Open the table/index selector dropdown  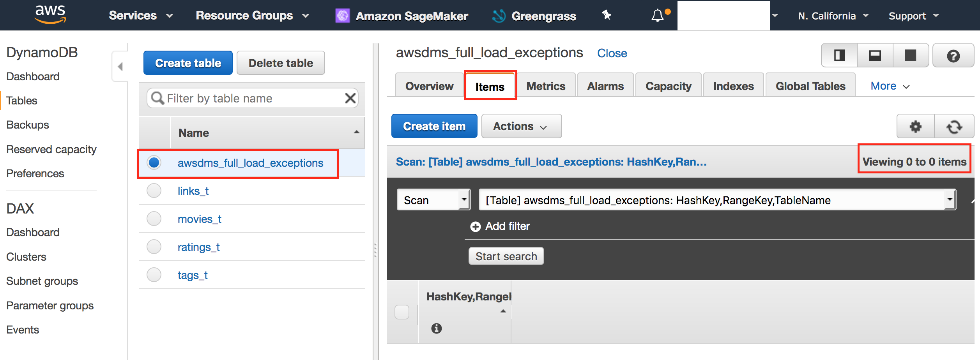pos(717,200)
